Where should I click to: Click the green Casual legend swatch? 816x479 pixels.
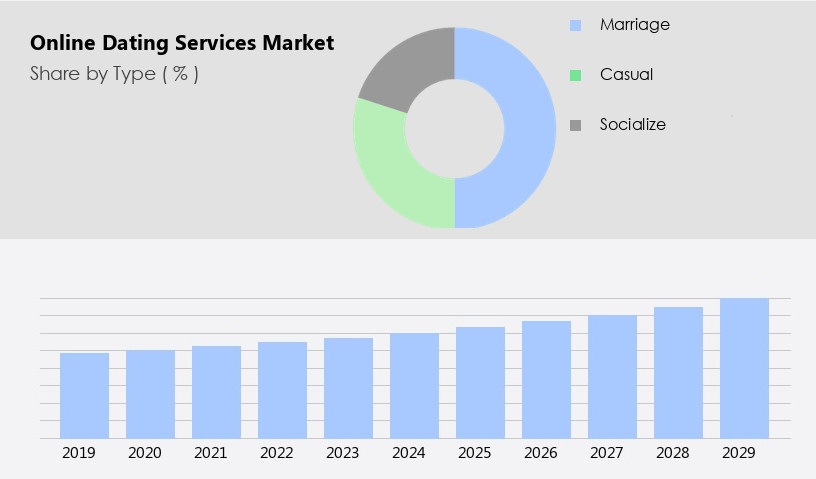pyautogui.click(x=575, y=75)
